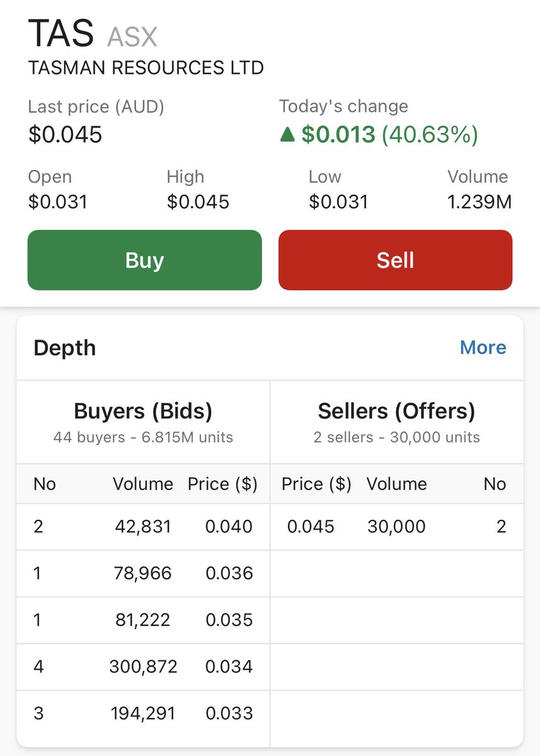Select bid price 0.033
This screenshot has width=540, height=756.
click(229, 713)
